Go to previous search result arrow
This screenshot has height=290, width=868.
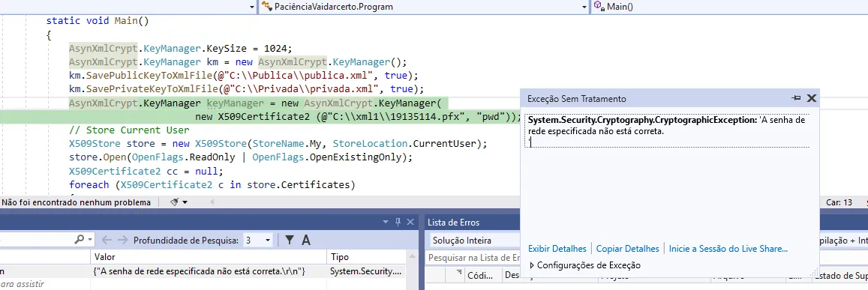click(107, 240)
